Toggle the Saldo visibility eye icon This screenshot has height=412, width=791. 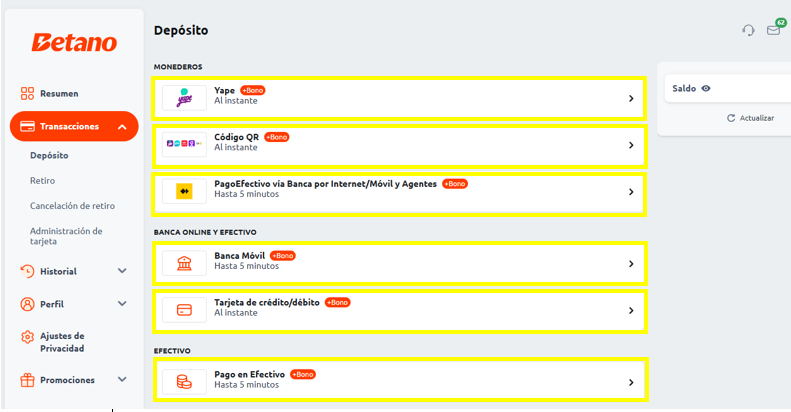(x=706, y=88)
